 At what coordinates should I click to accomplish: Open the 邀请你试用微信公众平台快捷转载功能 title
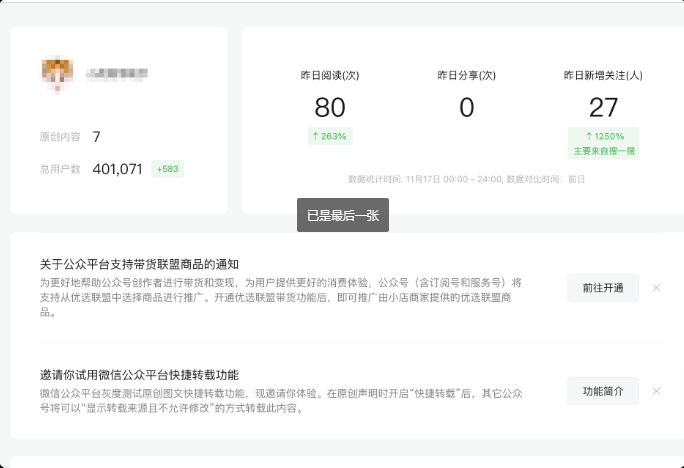(x=139, y=375)
